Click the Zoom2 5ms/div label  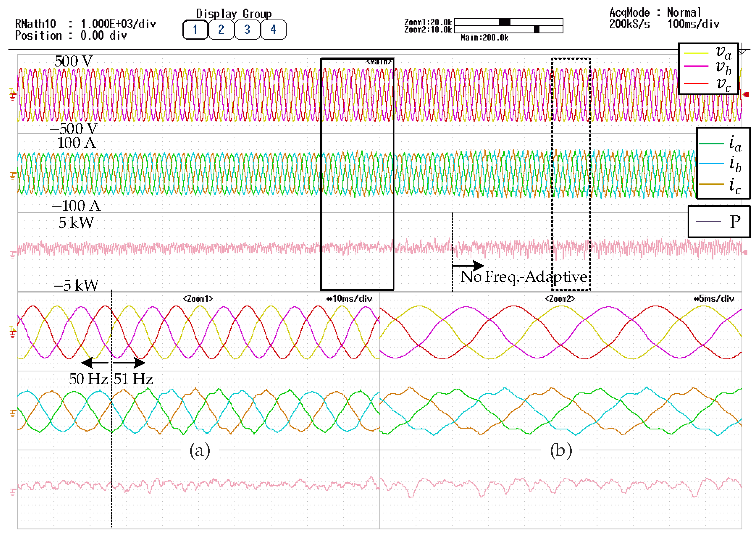(x=714, y=299)
